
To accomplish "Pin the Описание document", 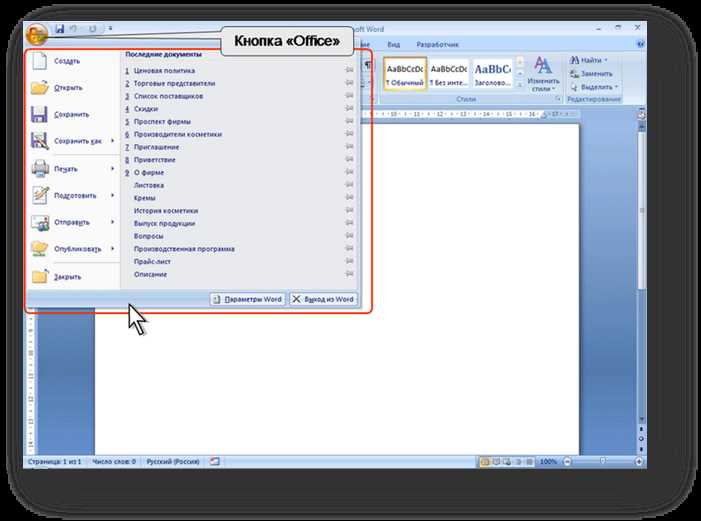I will click(349, 274).
